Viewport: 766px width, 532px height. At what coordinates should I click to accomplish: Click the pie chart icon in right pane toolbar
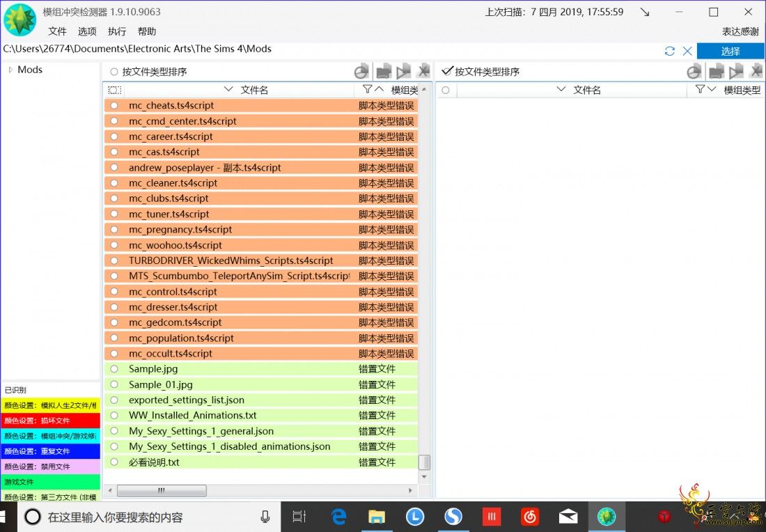(694, 72)
